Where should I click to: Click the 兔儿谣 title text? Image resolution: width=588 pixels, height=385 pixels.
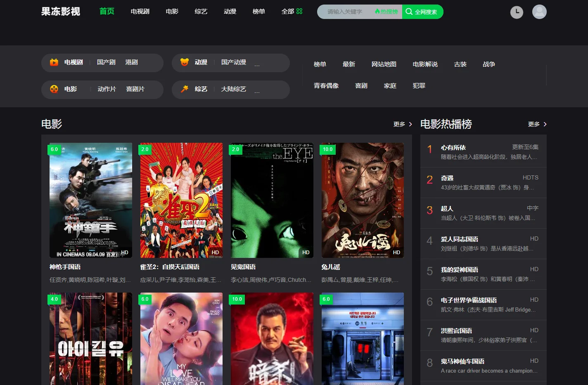coord(331,267)
